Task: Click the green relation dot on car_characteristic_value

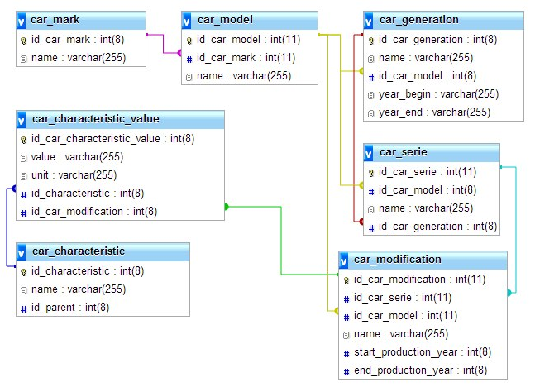Action: 226,206
